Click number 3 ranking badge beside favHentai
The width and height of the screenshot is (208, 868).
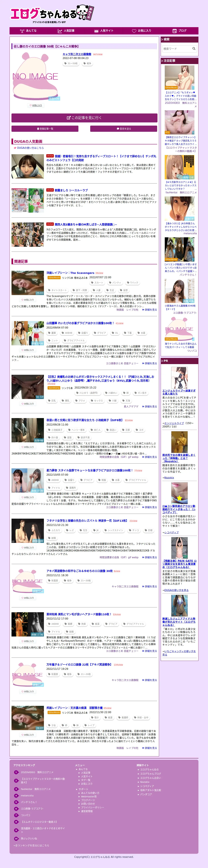click(x=16, y=789)
